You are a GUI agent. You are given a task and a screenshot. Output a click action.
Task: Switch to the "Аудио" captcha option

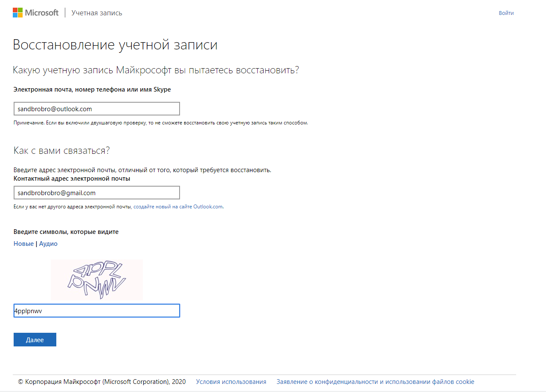(48, 244)
